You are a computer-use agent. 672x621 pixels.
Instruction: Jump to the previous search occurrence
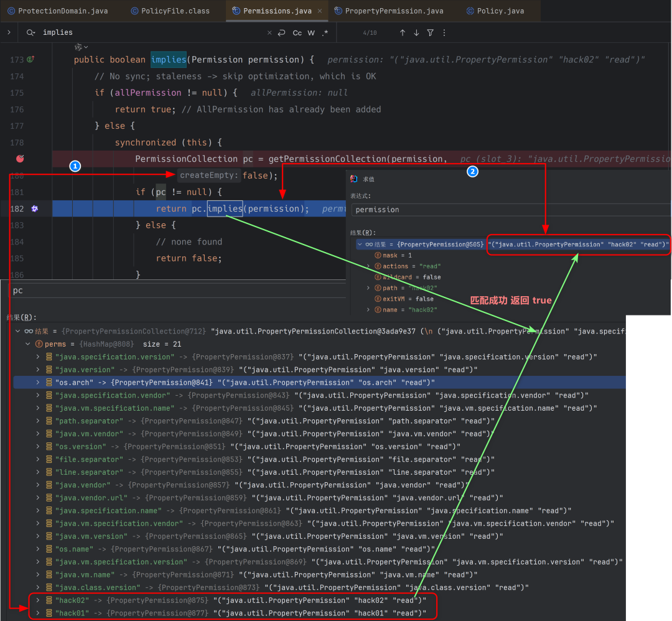pos(403,32)
